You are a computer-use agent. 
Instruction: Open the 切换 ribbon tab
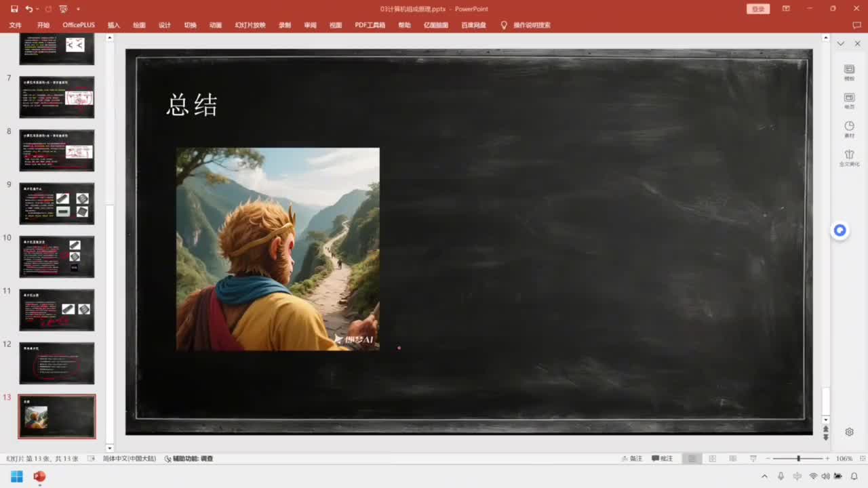point(191,25)
